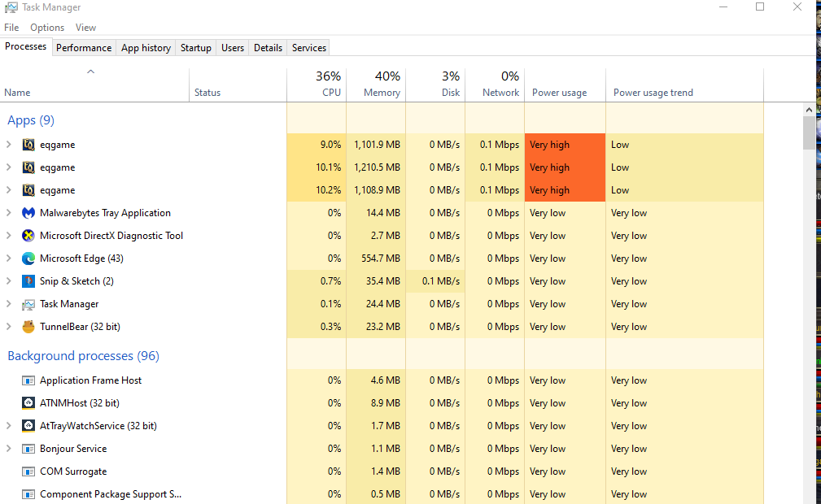821x504 pixels.
Task: Click the Task Manager title bar icon
Action: (11, 7)
